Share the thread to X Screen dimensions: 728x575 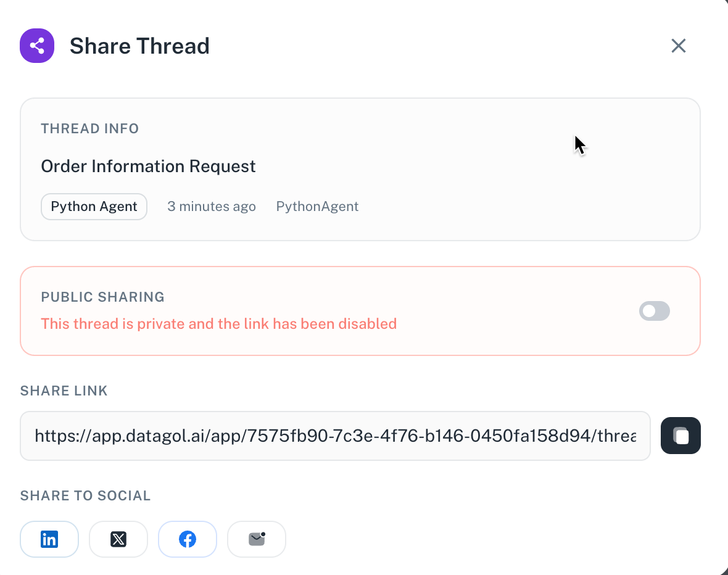pos(118,539)
